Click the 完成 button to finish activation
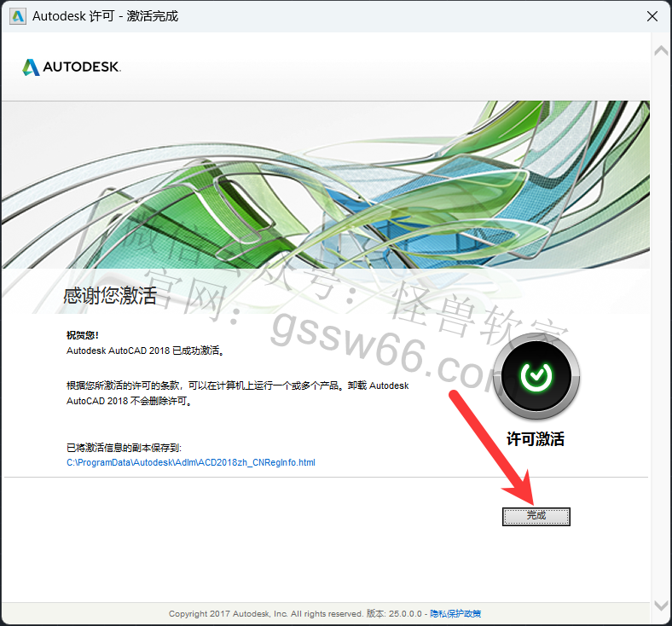The width and height of the screenshot is (672, 626). click(536, 516)
